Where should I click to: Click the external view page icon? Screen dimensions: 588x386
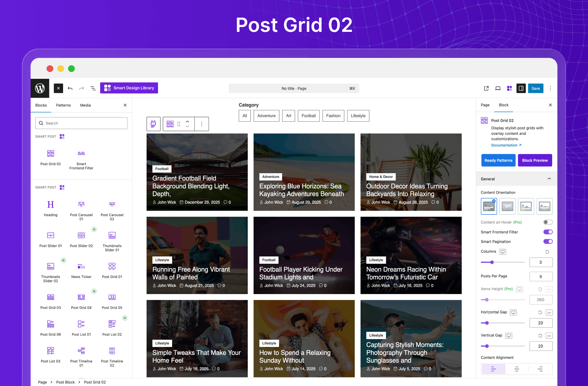coord(486,88)
